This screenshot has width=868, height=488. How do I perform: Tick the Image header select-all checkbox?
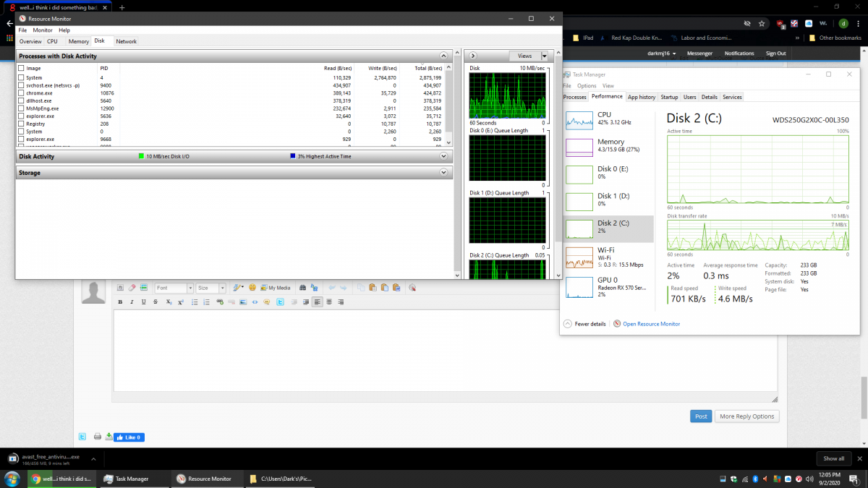point(21,68)
